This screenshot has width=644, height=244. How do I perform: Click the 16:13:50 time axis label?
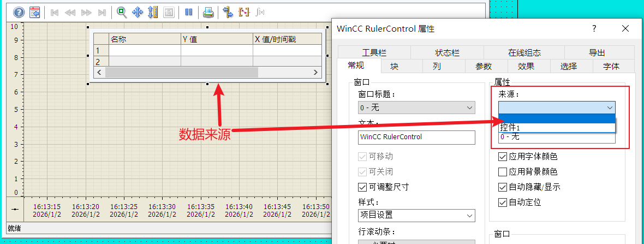(x=316, y=210)
